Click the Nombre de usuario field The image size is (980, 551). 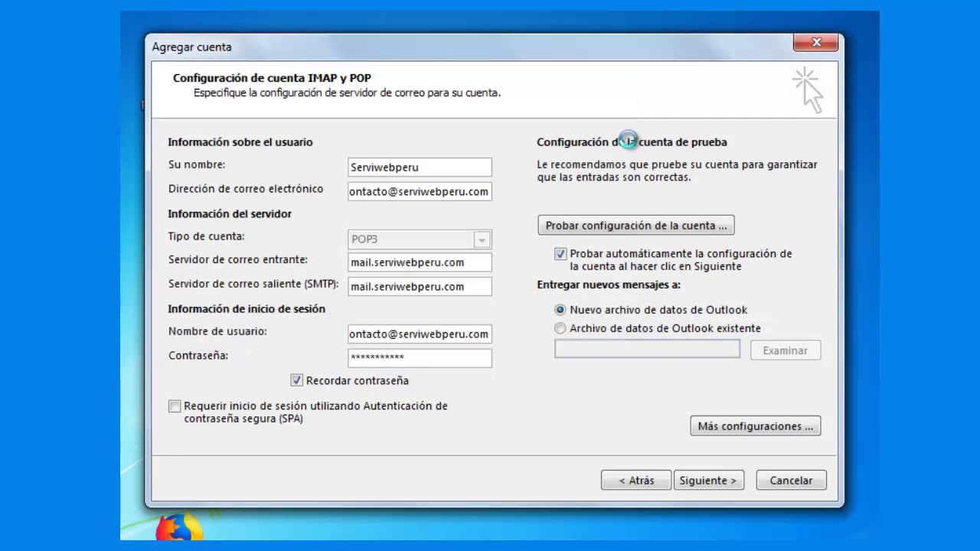click(420, 334)
